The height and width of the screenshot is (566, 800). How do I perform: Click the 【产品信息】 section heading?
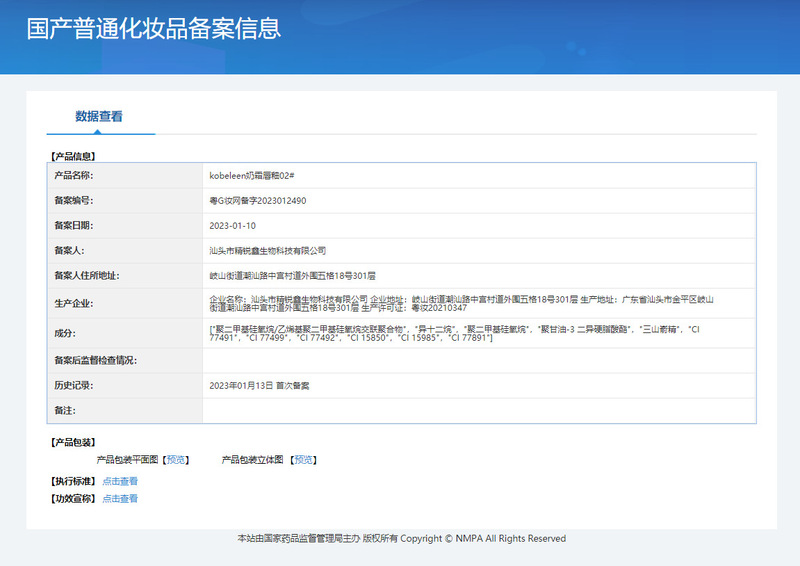(72, 157)
